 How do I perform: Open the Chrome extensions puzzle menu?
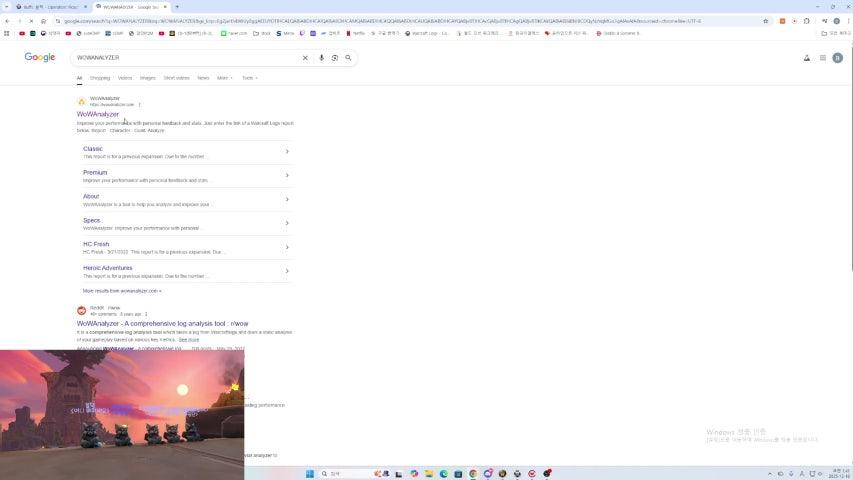point(807,21)
